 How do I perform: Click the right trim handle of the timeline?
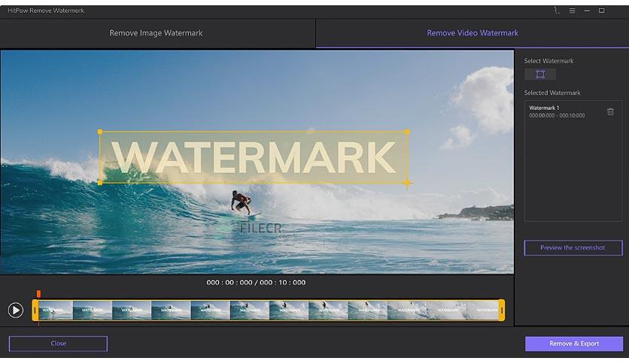(501, 310)
